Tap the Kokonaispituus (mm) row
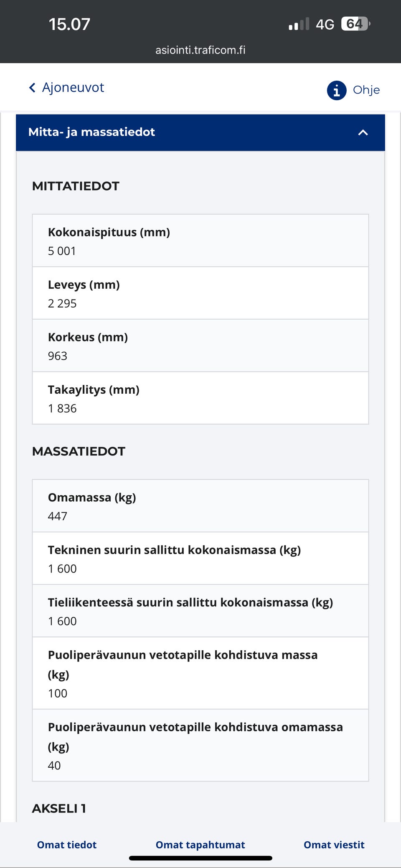 click(200, 241)
